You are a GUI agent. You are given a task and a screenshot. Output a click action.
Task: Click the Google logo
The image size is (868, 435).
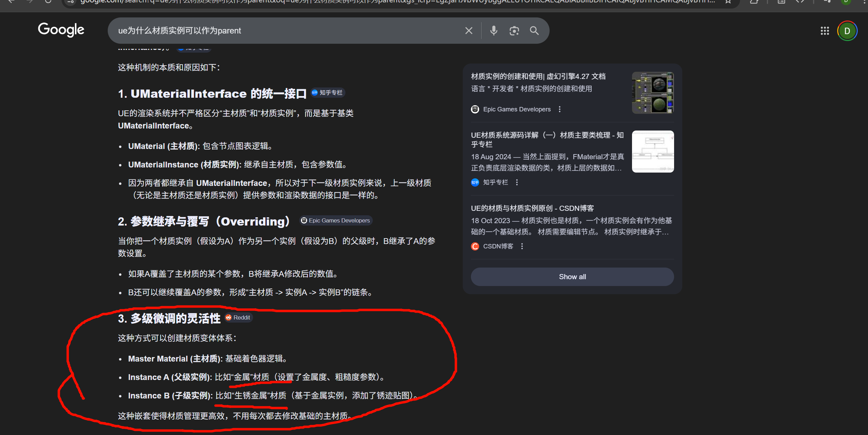click(x=61, y=30)
